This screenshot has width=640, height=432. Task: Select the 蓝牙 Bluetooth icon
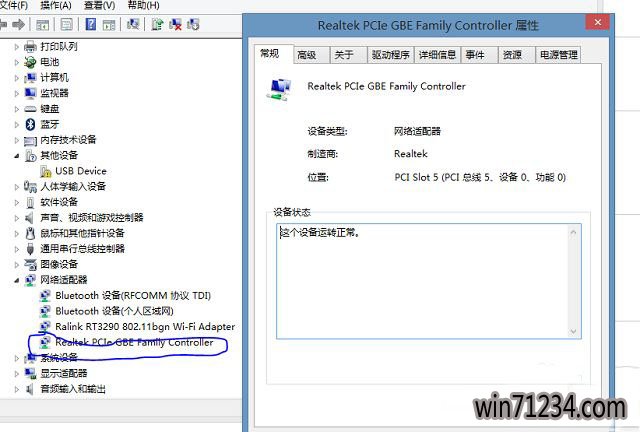click(x=30, y=124)
